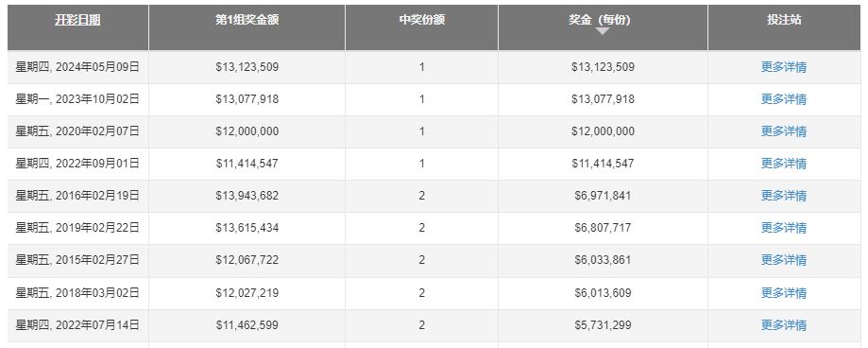
Task: Open 更多详情 for 2024年05月09日 draw
Action: coord(784,67)
